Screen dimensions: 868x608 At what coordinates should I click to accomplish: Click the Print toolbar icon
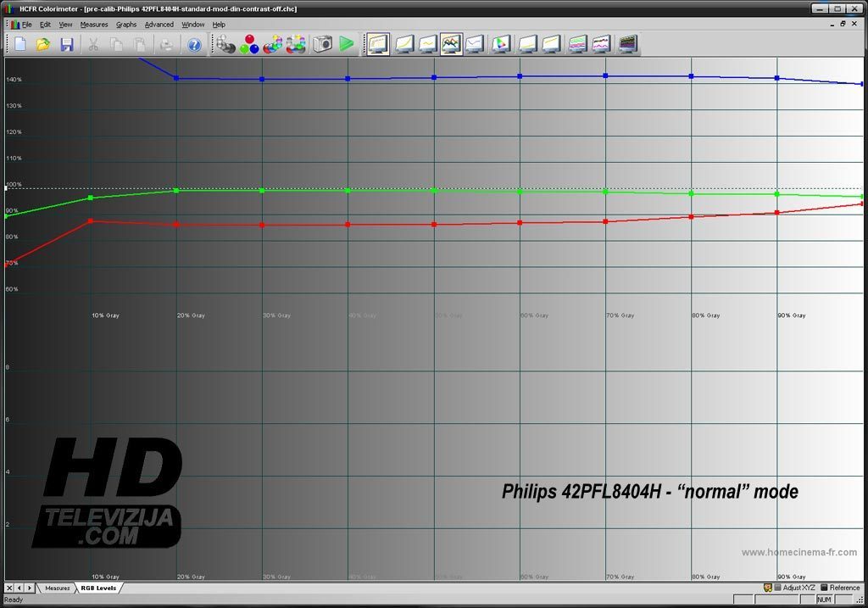[x=167, y=44]
